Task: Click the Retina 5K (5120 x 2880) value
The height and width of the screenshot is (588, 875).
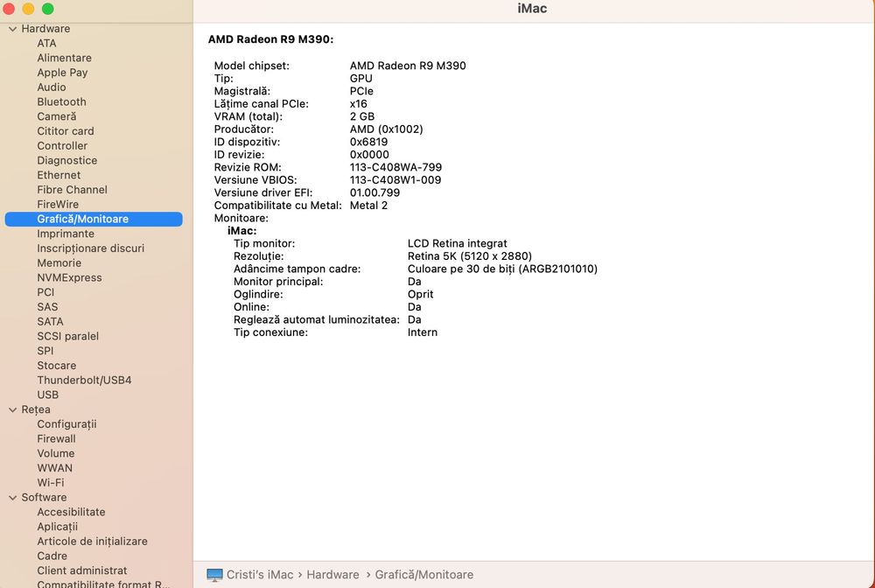Action: pos(470,256)
